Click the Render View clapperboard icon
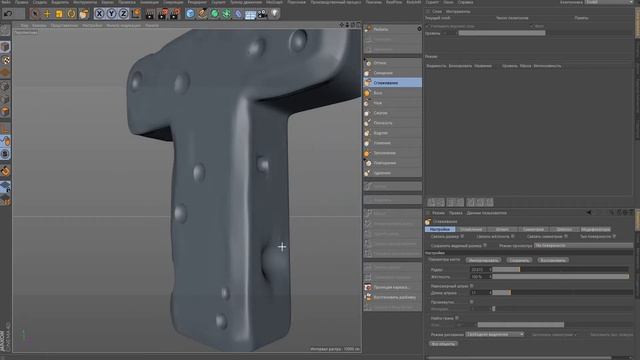640x360 pixels. (x=150, y=14)
